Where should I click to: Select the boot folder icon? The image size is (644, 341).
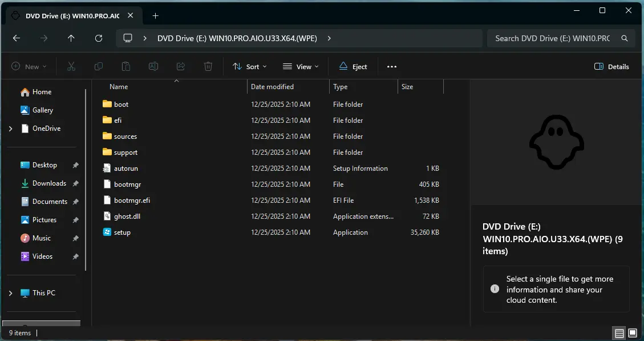(x=107, y=104)
